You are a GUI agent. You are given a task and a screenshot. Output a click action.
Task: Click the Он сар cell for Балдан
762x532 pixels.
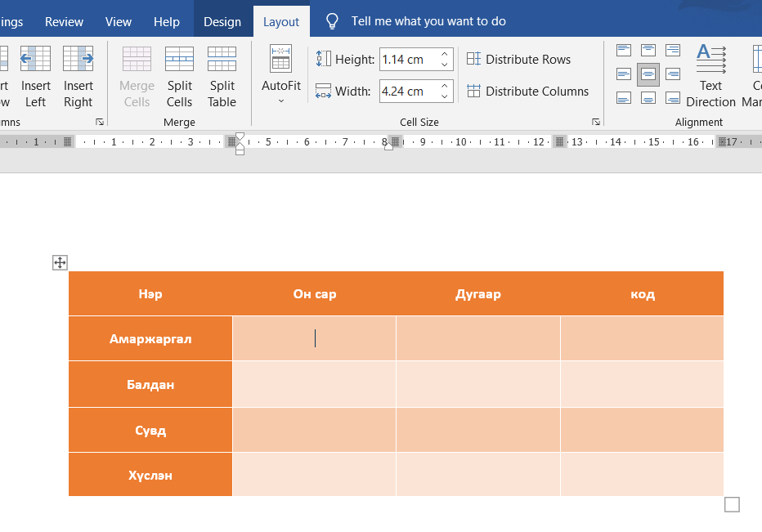(315, 384)
